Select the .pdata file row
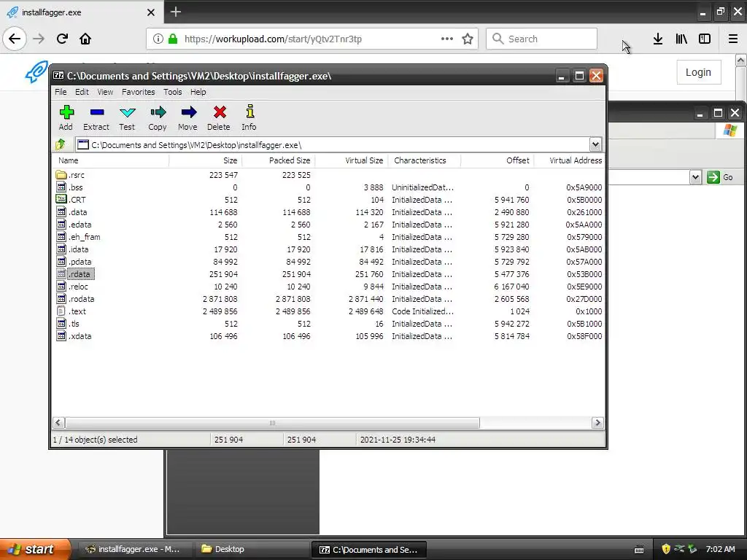The width and height of the screenshot is (747, 560). click(x=329, y=262)
